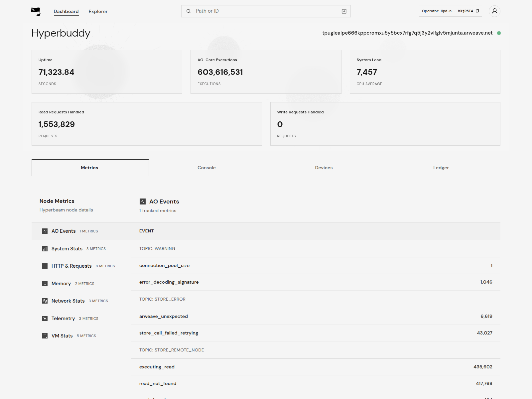Select AO Events in Node Metrics
This screenshot has width=532, height=399.
81,231
